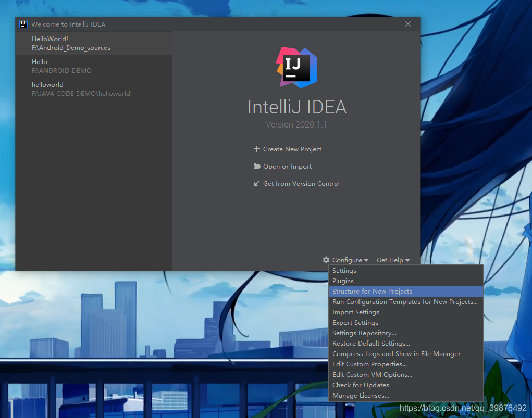Open the HelloWorld! recent project

tap(50, 43)
